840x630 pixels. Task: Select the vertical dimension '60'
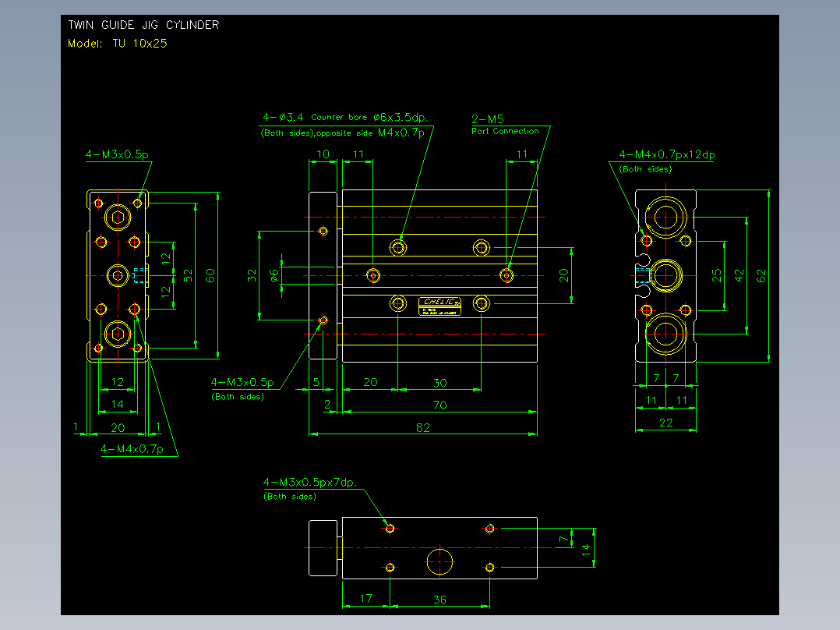click(x=210, y=275)
